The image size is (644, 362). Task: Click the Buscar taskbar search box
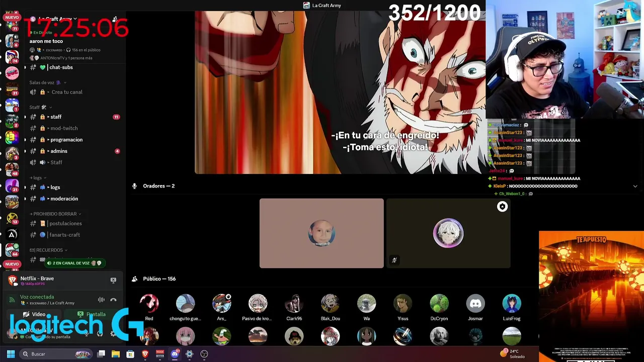tap(56, 354)
